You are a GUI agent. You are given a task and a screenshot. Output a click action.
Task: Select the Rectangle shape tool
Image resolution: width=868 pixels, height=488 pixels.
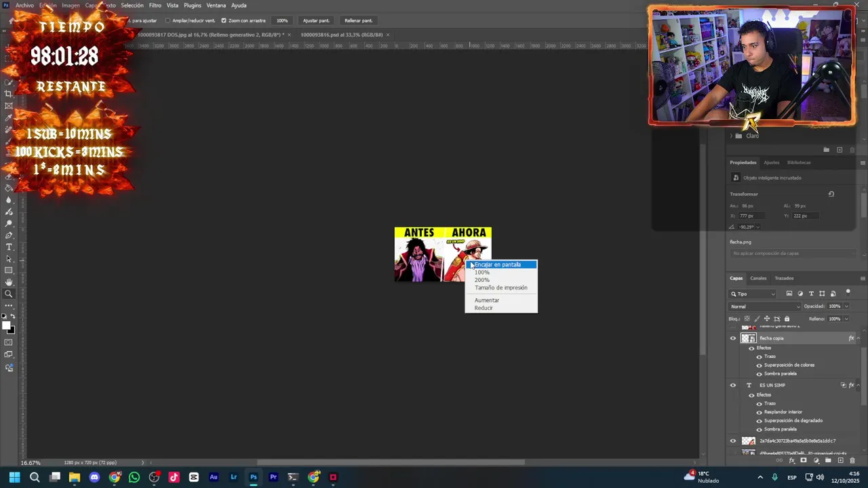click(x=9, y=270)
